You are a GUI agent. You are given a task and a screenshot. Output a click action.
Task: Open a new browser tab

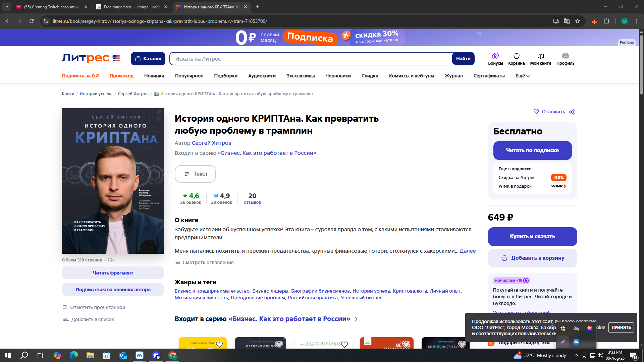point(258,7)
